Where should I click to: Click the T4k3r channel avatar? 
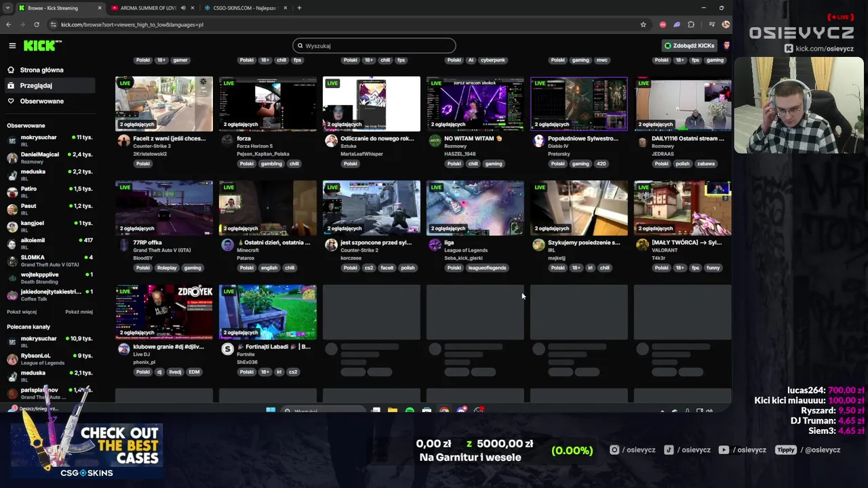click(x=642, y=245)
